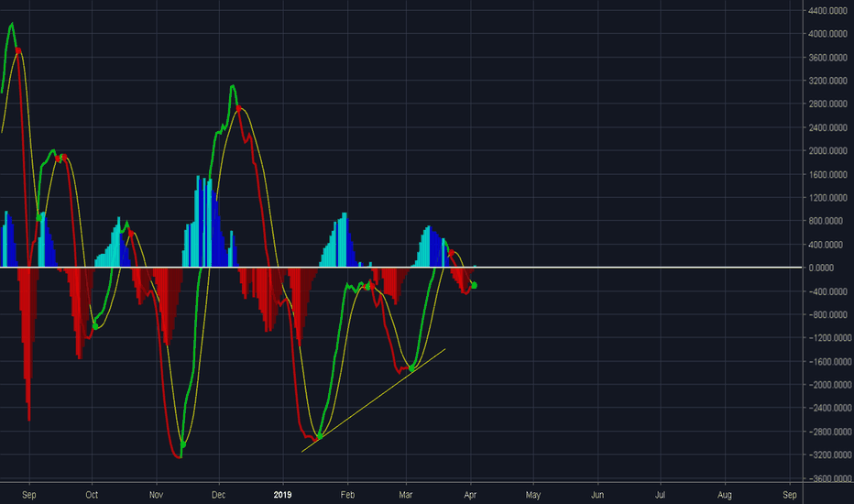The width and height of the screenshot is (854, 504).
Task: Click the red signal dot in late March
Action: click(451, 253)
